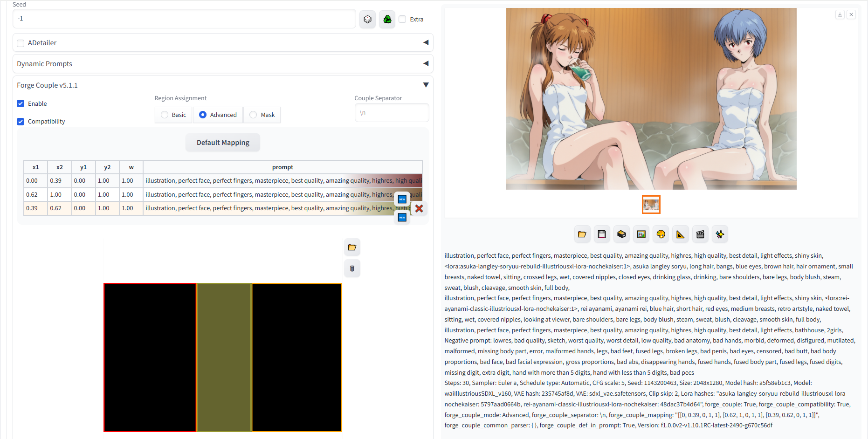Select Mask region assignment

pyautogui.click(x=262, y=115)
